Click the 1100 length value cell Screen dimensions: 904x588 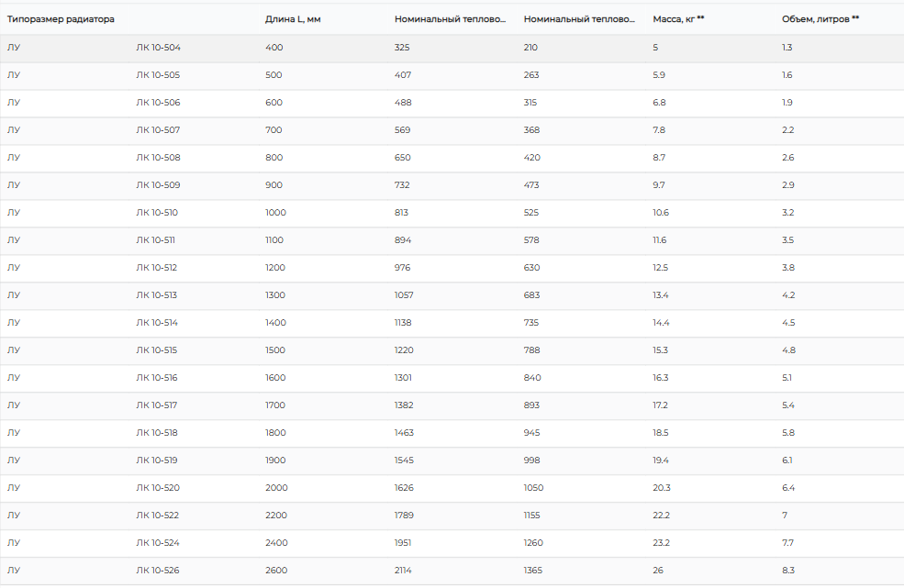pyautogui.click(x=274, y=240)
